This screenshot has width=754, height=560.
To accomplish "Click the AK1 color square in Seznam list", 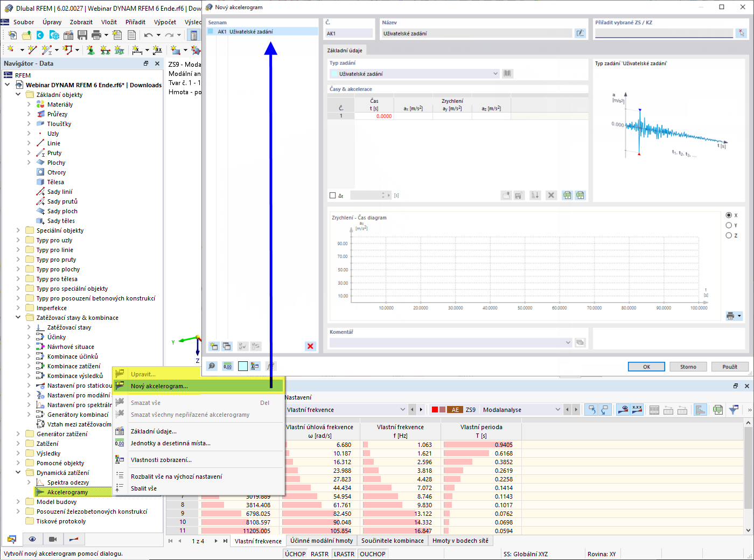I will [211, 32].
